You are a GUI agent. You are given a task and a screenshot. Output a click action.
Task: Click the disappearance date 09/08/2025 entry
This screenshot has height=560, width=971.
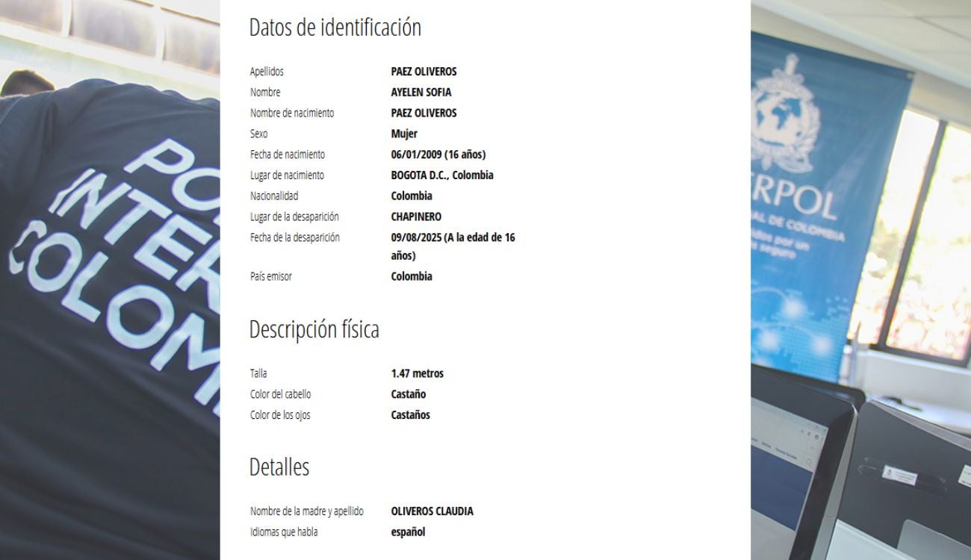[453, 237]
